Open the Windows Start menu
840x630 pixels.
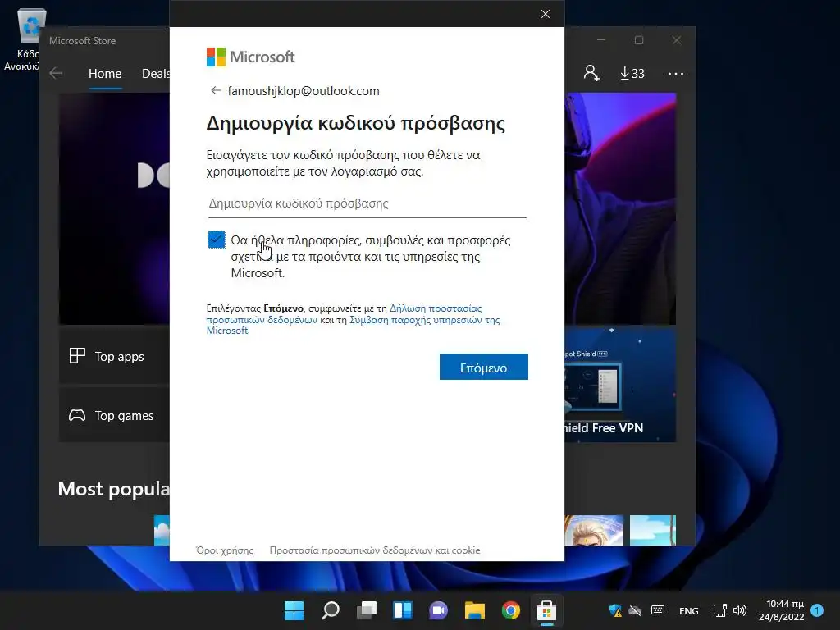click(294, 610)
